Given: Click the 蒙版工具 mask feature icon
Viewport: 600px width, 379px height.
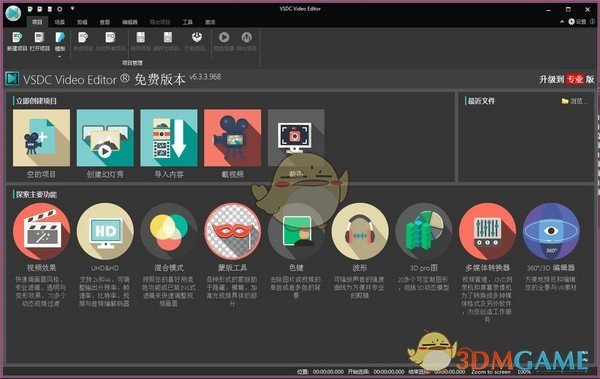Looking at the screenshot, I should [232, 231].
